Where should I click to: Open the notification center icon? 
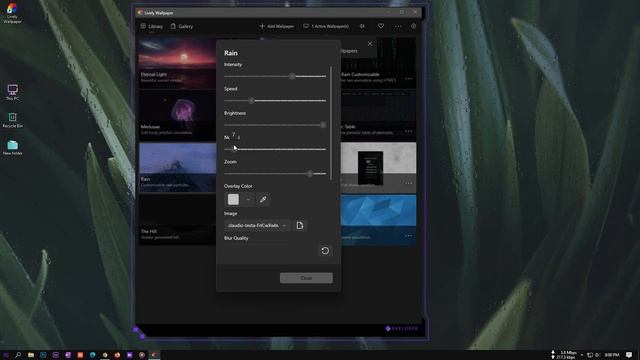(629, 355)
